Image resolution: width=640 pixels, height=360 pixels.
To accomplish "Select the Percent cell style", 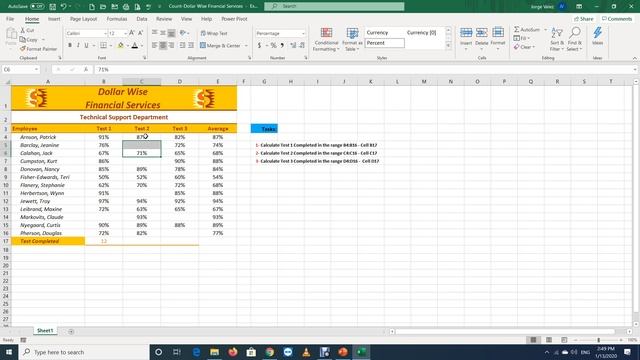I will (x=384, y=43).
